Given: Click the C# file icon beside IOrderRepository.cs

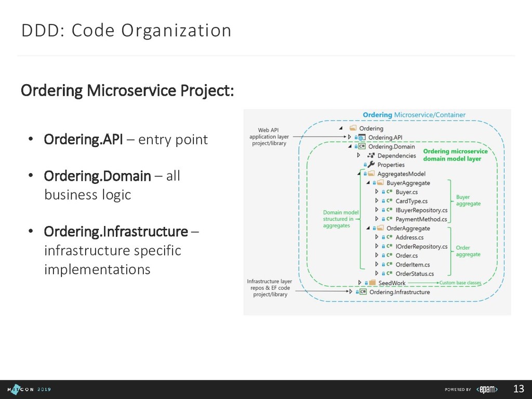Looking at the screenshot, I should coord(389,246).
